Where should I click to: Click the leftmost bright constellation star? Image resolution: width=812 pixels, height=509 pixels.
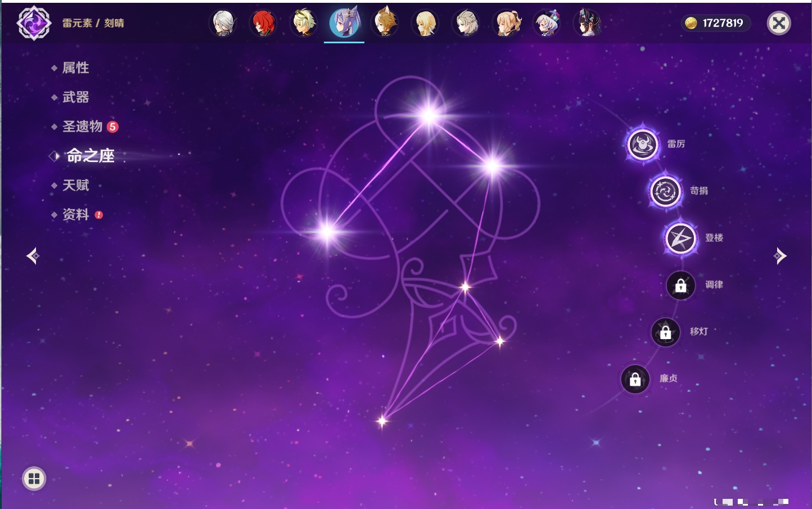327,231
